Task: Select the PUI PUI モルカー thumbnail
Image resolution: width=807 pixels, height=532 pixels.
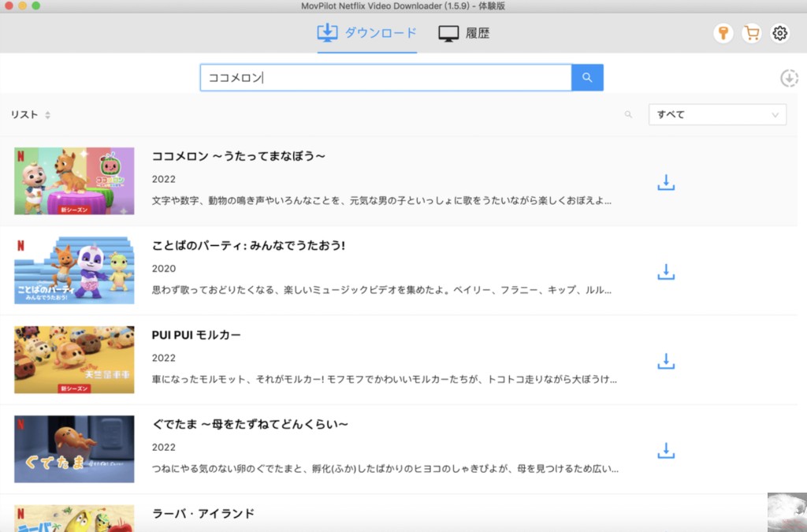Action: pyautogui.click(x=74, y=359)
